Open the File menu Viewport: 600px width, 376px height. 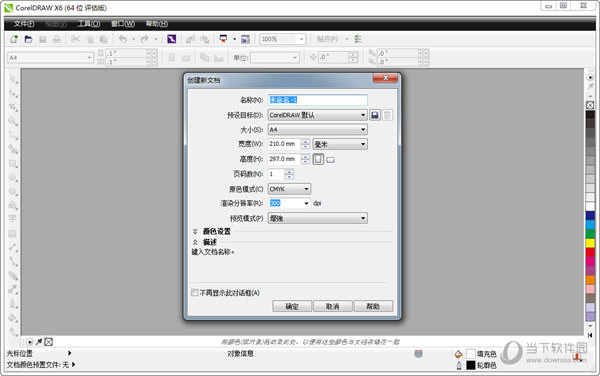coord(24,24)
